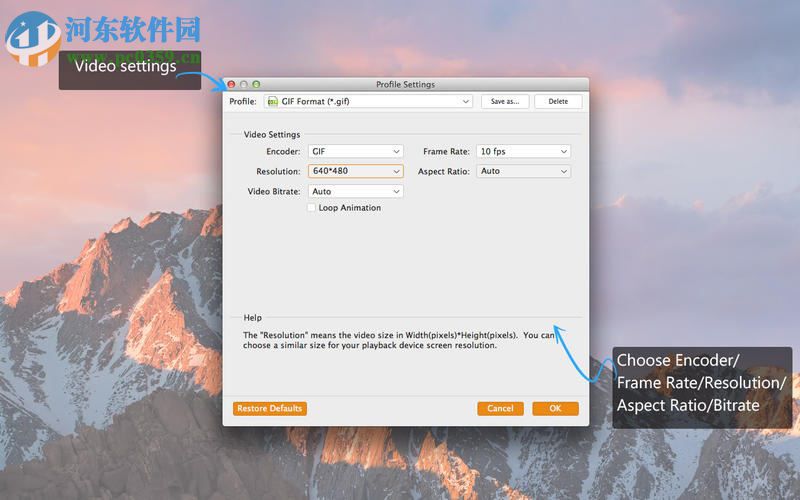Open the Aspect Ratio dropdown

pyautogui.click(x=523, y=171)
